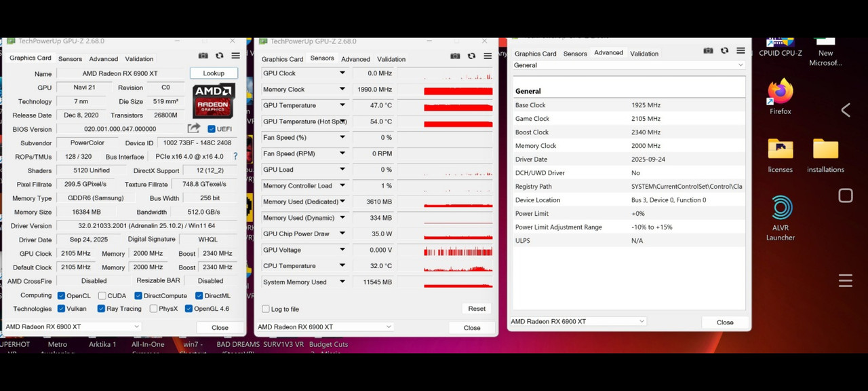
Task: Click Driver Date 2025-09-24 row
Action: click(x=629, y=160)
